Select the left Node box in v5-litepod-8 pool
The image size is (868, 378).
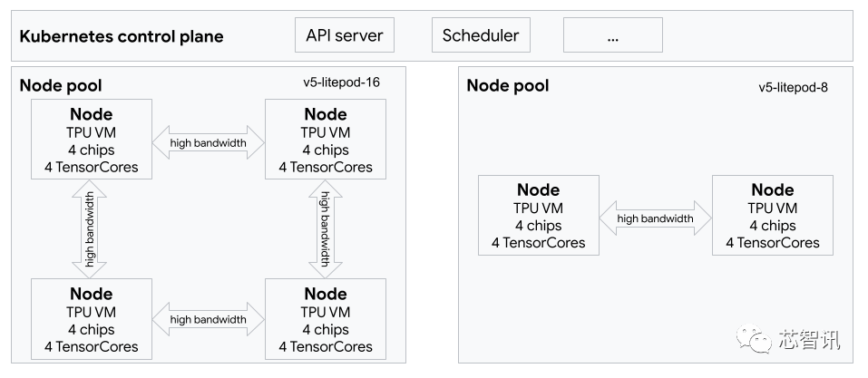(x=539, y=216)
